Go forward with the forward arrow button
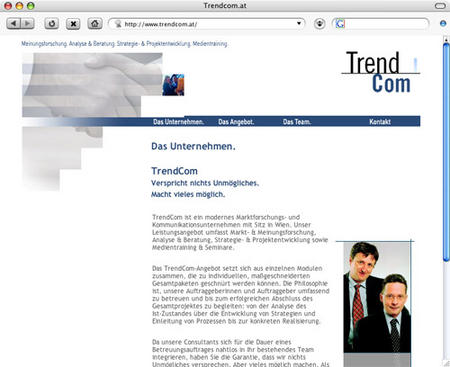 tap(27, 24)
